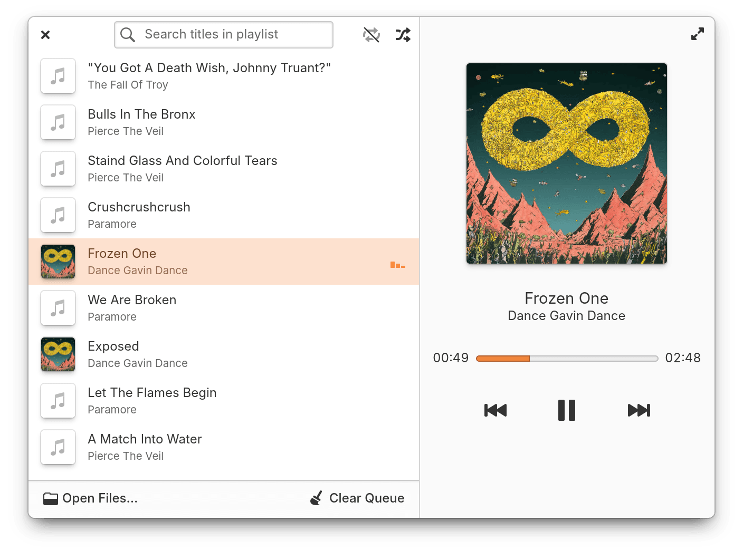Enter fullscreen player view
The height and width of the screenshot is (560, 743).
pyautogui.click(x=697, y=33)
